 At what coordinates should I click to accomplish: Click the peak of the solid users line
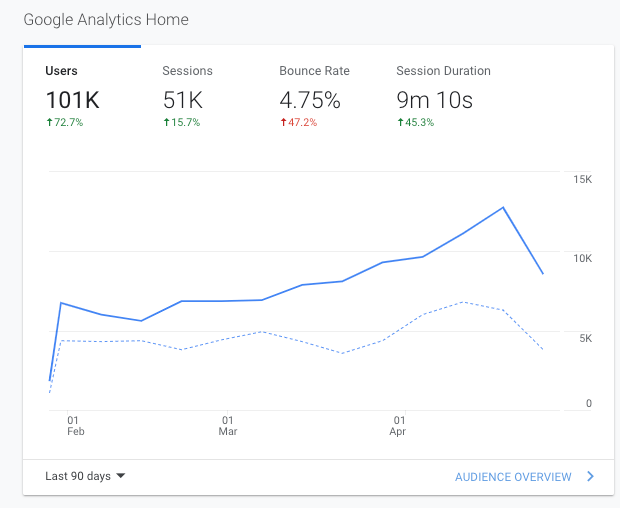point(503,207)
